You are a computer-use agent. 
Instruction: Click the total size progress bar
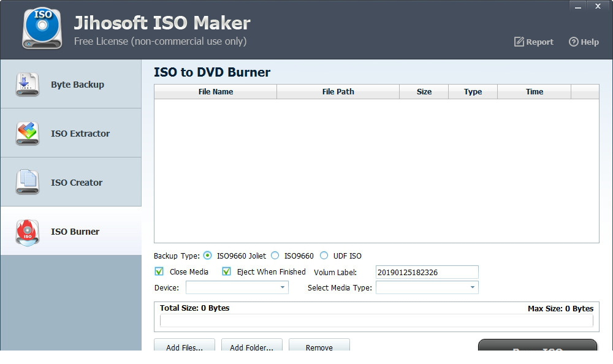pos(376,320)
